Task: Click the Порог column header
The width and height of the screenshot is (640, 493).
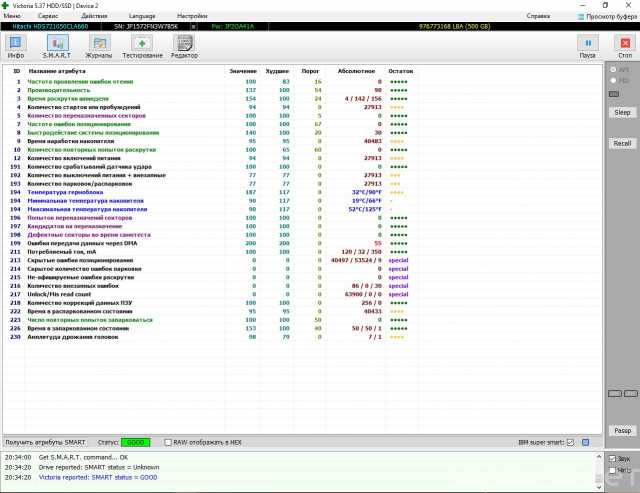Action: [x=310, y=71]
